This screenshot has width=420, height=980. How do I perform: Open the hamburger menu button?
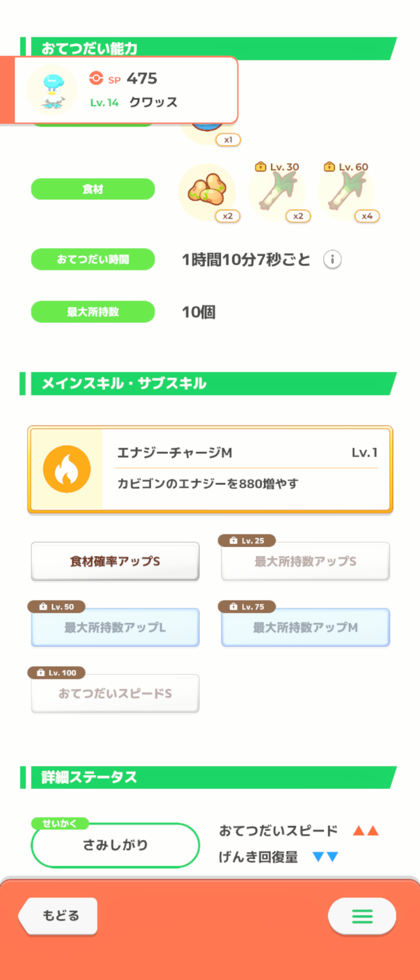[x=362, y=916]
